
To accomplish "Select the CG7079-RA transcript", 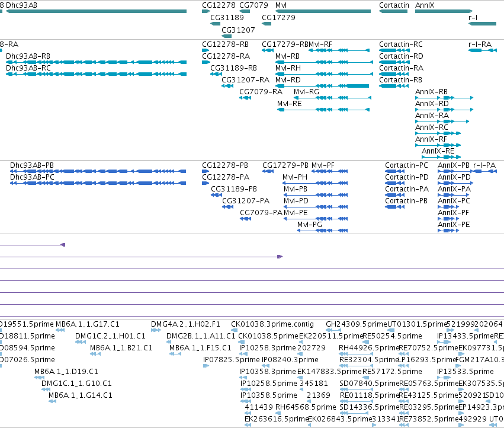I will point(245,98).
